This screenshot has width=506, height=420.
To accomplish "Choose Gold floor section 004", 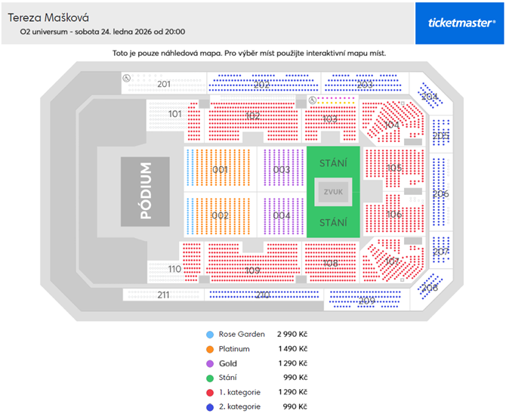I will 282,215.
